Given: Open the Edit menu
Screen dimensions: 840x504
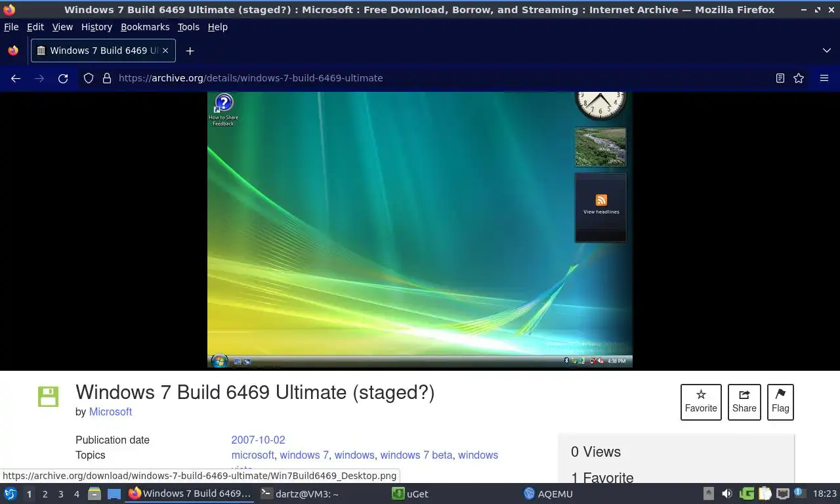Looking at the screenshot, I should pos(35,27).
